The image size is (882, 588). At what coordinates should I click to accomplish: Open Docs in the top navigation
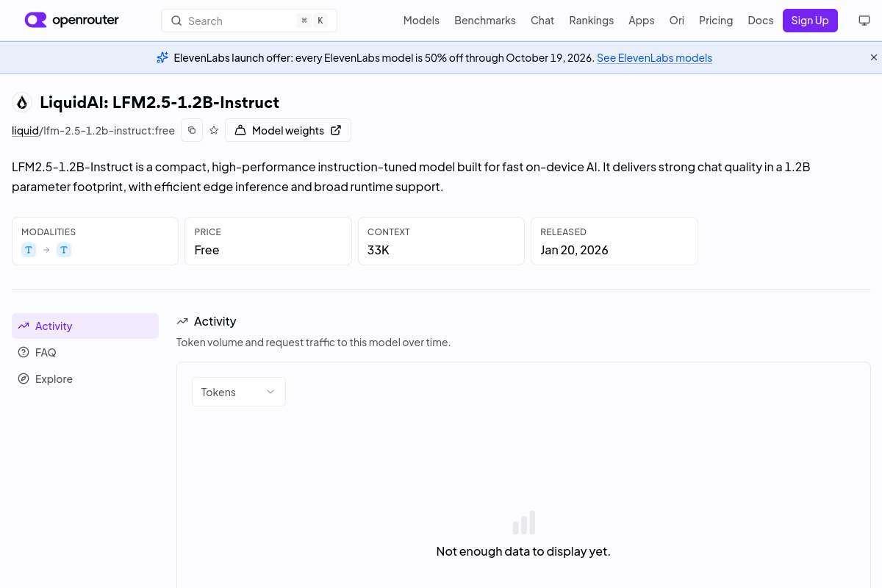click(761, 21)
